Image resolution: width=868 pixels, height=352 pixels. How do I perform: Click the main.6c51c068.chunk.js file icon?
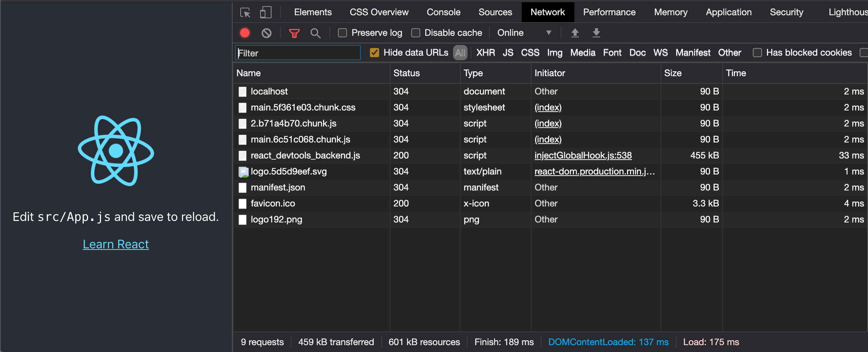click(243, 139)
